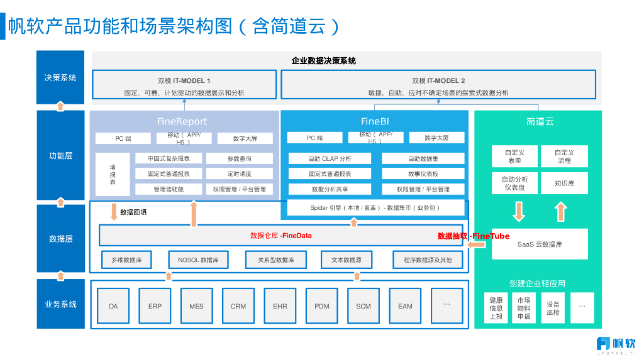Viewport: 644px width, 362px height.
Task: Click the 企业数据决策系统 heading
Action: point(324,61)
